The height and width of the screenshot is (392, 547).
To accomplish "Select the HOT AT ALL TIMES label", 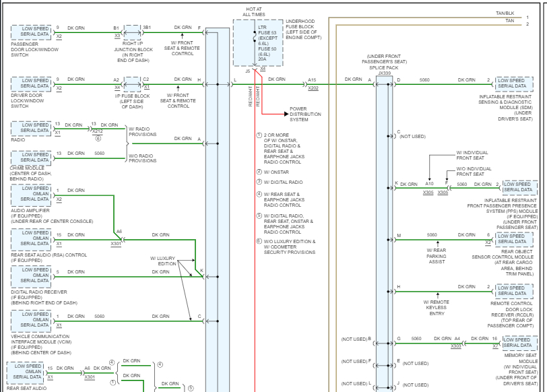I will click(253, 9).
